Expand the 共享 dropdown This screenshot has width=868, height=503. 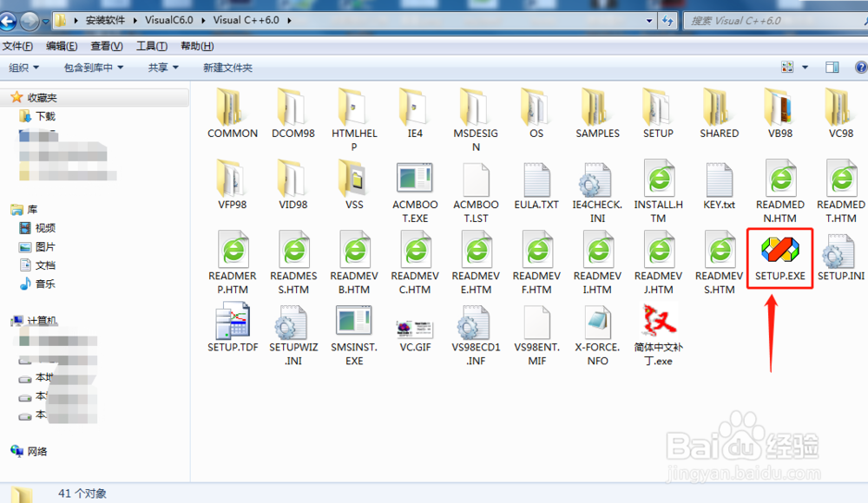click(x=163, y=68)
